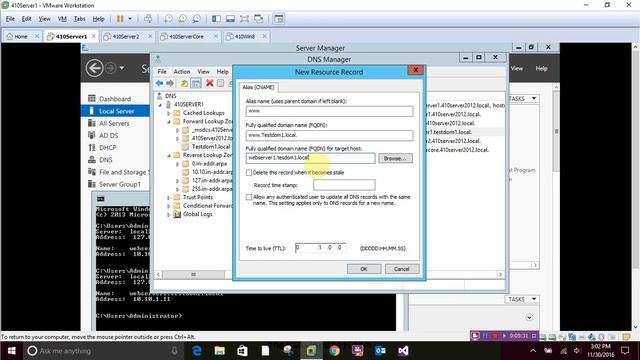640x360 pixels.
Task: Click the FQDN for target host field
Action: point(310,158)
